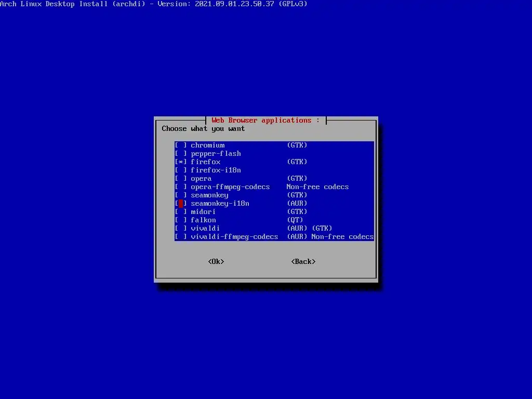This screenshot has height=399, width=532.
Task: Click the "vivaldi" label in the vivaldi (AUR) (GTK) row
Action: coord(205,229)
